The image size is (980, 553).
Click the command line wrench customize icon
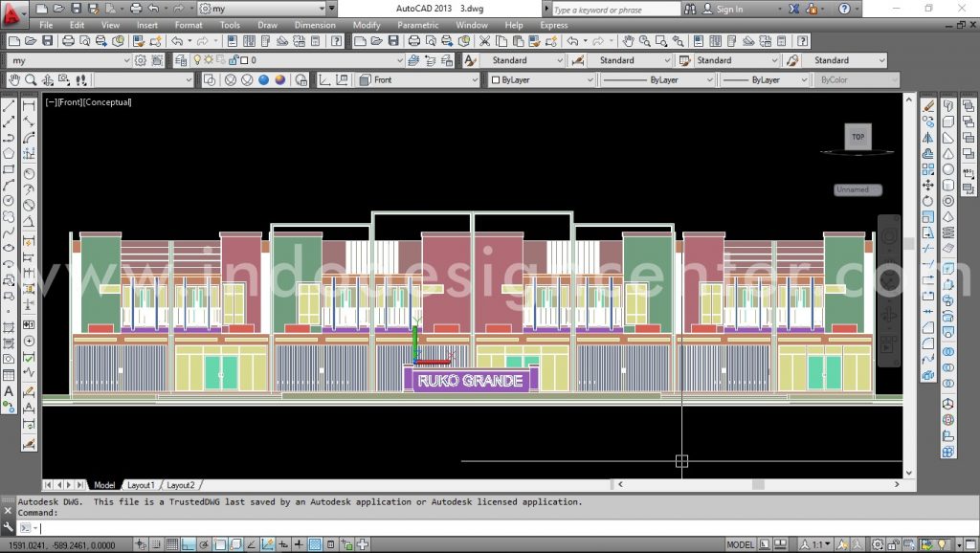coord(8,527)
